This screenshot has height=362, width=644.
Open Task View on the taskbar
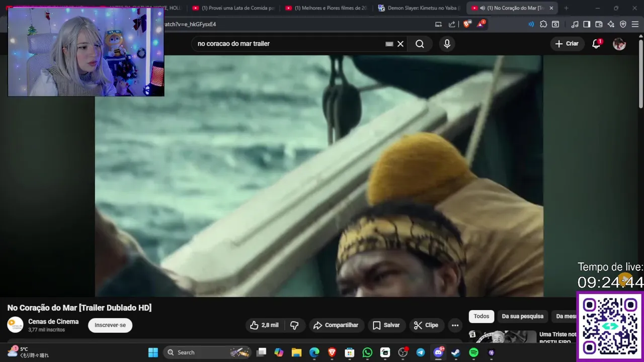coord(261,352)
